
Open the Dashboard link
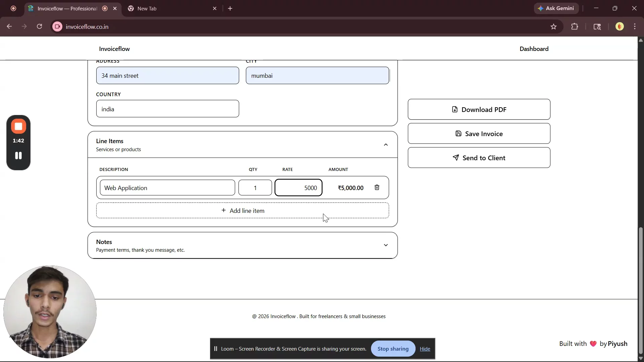534,49
